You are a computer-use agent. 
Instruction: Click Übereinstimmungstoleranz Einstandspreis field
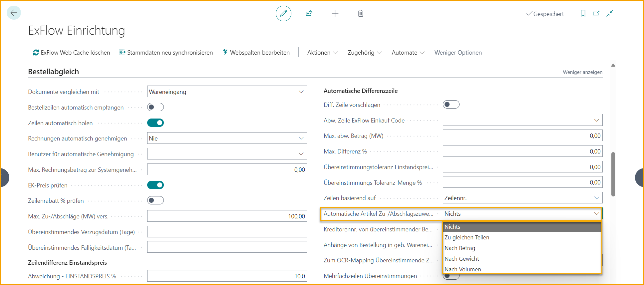click(x=523, y=167)
